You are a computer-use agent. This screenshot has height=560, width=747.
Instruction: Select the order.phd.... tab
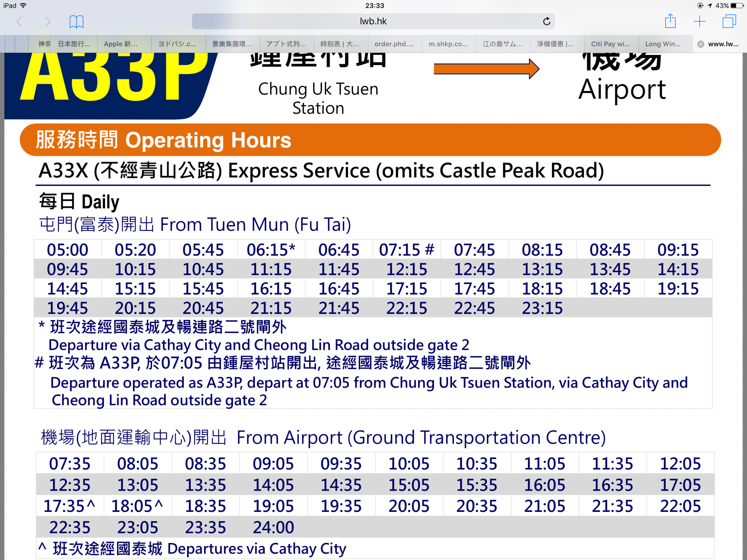click(x=394, y=44)
